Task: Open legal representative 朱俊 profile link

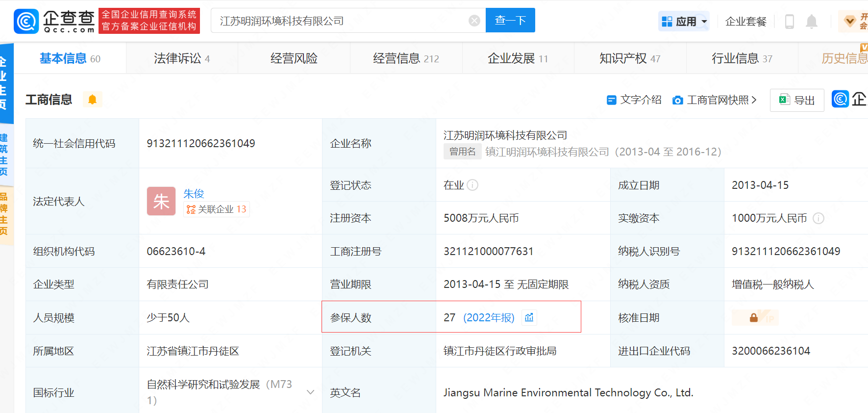Action: coord(194,194)
